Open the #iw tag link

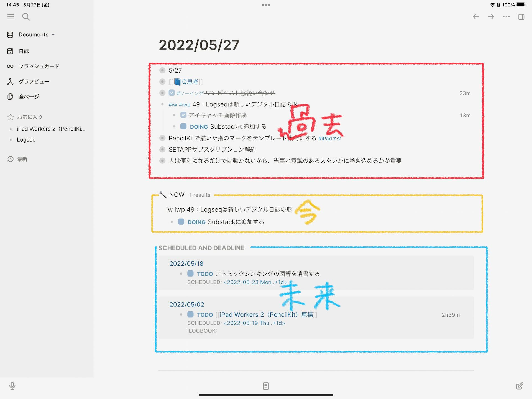pyautogui.click(x=173, y=105)
